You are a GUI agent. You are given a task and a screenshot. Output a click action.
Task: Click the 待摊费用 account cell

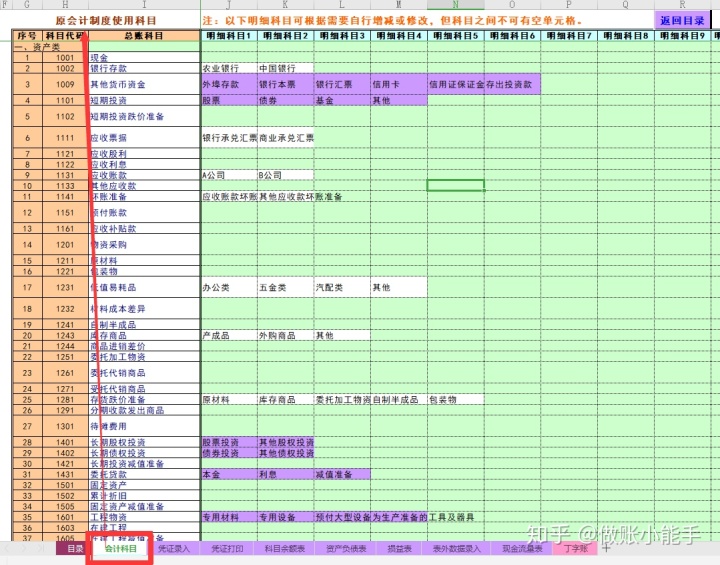tap(144, 426)
